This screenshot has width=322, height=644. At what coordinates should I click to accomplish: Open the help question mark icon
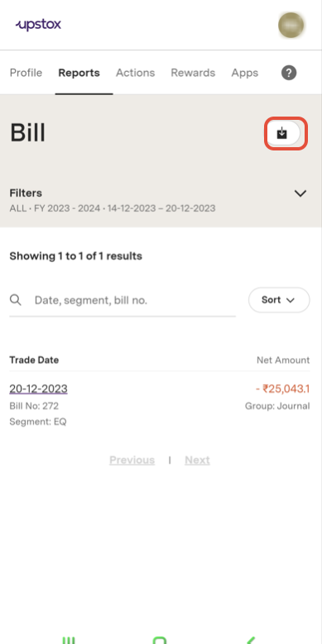point(289,73)
